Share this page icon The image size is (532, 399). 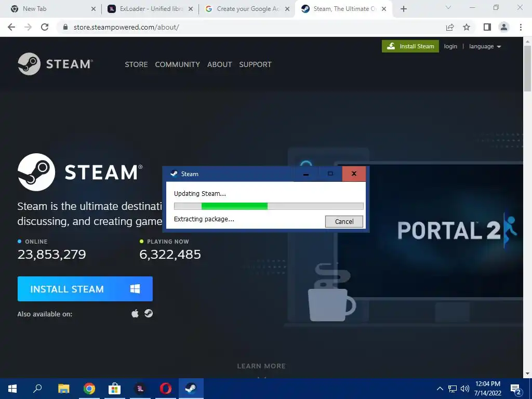point(450,27)
